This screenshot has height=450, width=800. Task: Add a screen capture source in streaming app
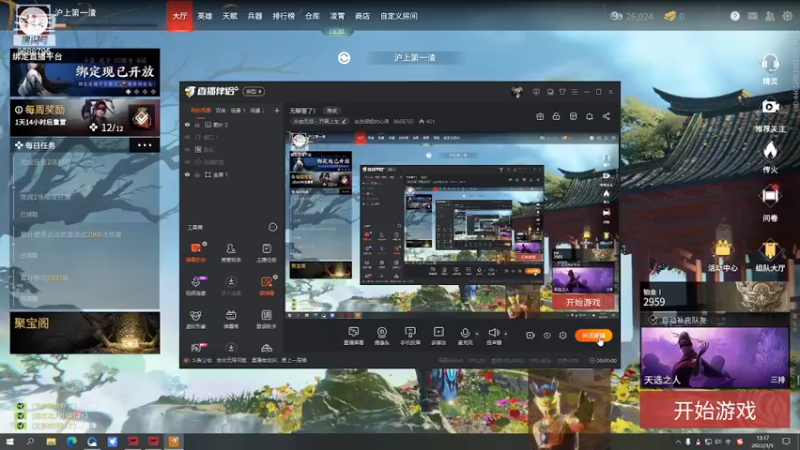(354, 336)
